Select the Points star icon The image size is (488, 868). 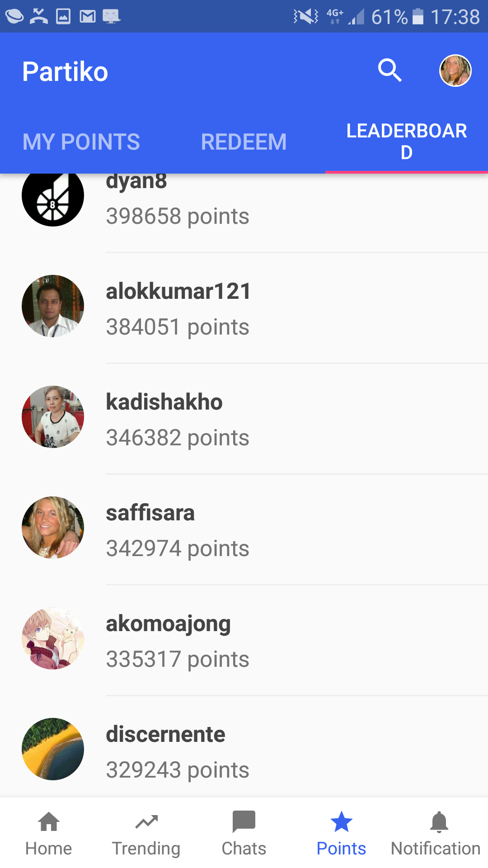click(x=342, y=821)
